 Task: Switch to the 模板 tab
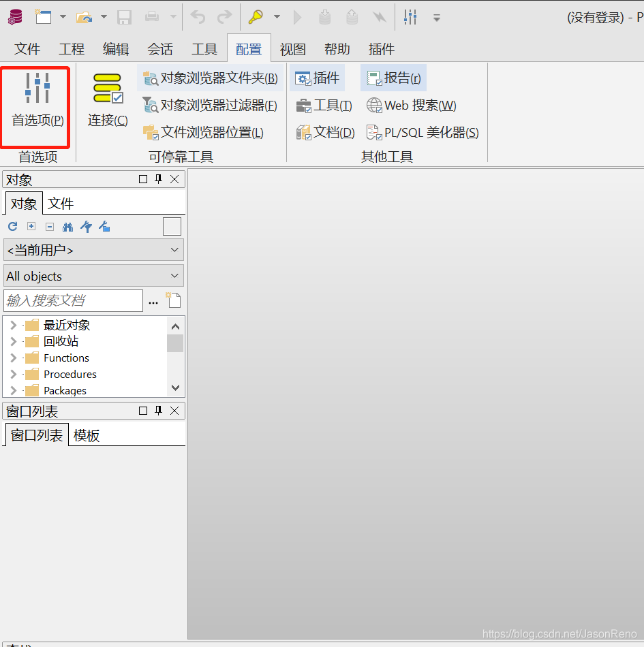click(x=87, y=435)
